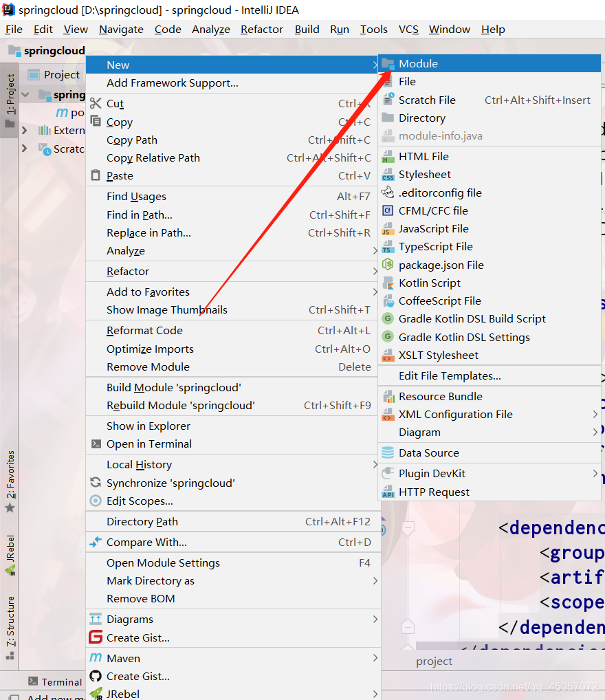Click the Kotlin Script icon
605x700 pixels.
tap(388, 283)
